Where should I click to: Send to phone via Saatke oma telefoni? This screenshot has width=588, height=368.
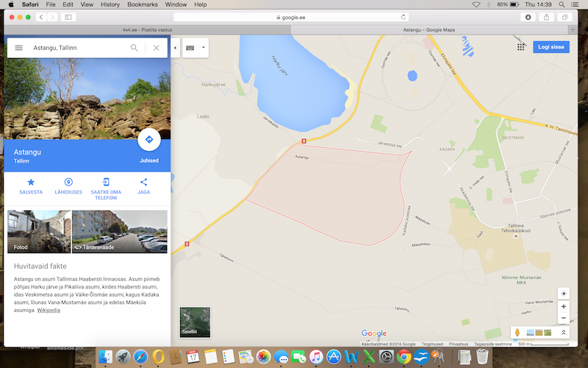(106, 183)
